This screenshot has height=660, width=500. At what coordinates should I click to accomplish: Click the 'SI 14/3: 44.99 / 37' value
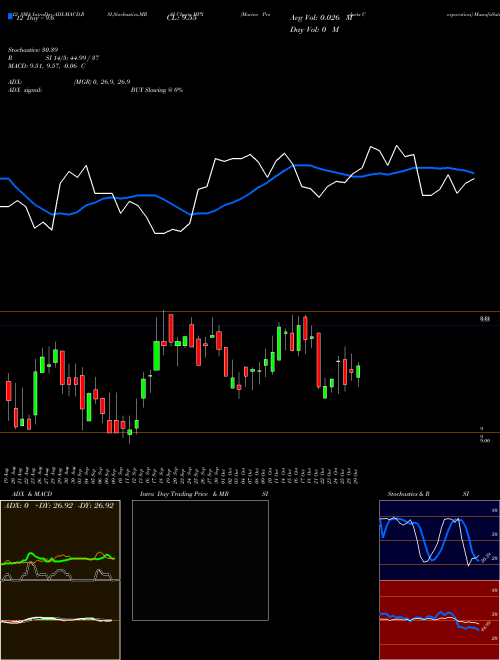72,58
